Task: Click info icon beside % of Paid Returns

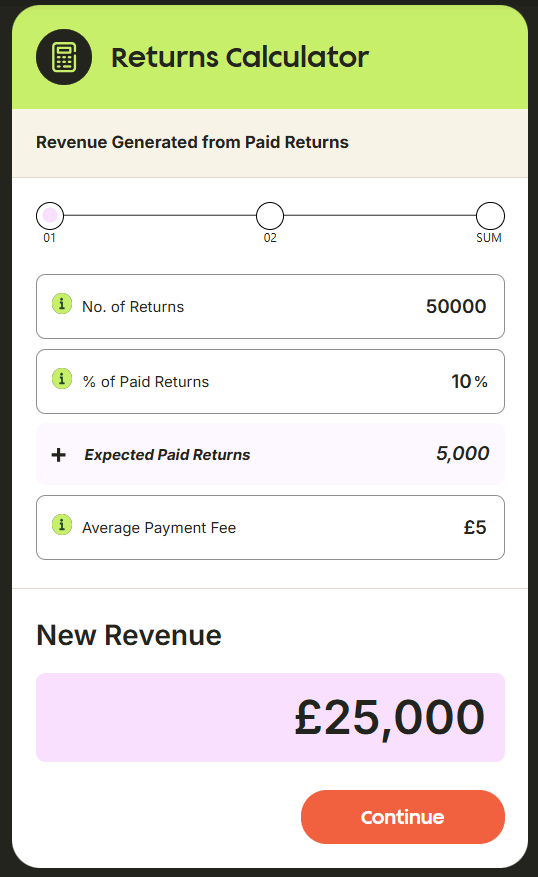Action: pyautogui.click(x=62, y=379)
